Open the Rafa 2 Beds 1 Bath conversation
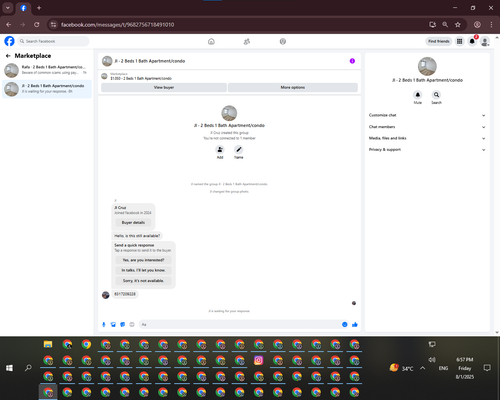Viewport: 500px width, 400px height. tap(47, 70)
